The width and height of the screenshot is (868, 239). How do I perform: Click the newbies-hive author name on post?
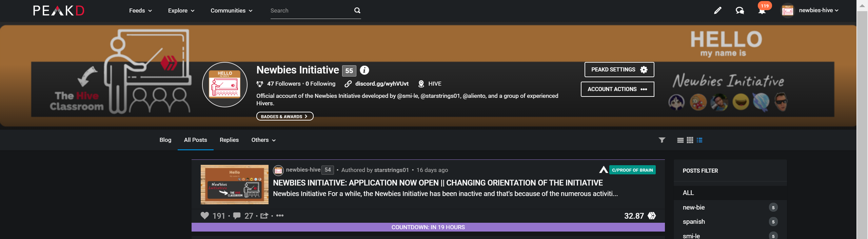point(303,170)
